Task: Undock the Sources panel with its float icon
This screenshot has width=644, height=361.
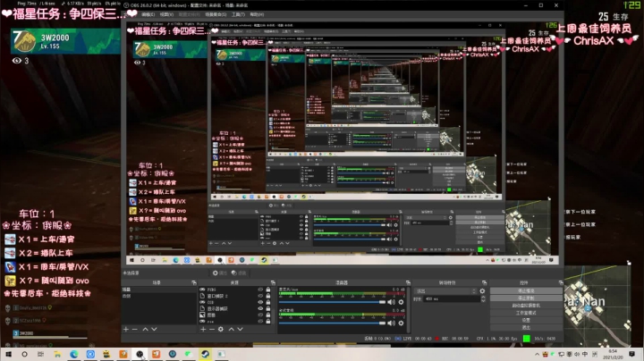Action: (273, 282)
